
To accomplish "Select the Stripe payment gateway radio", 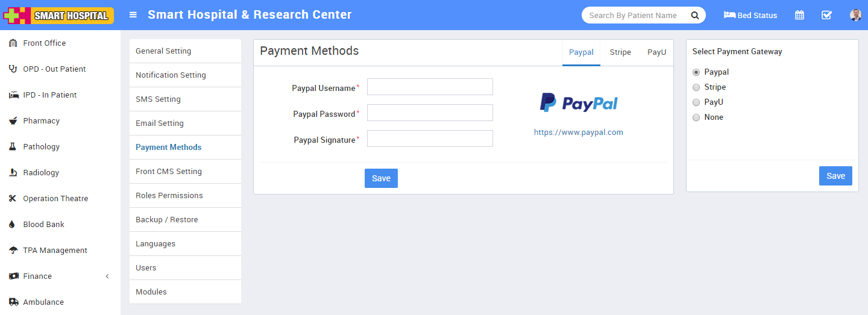I will [696, 87].
